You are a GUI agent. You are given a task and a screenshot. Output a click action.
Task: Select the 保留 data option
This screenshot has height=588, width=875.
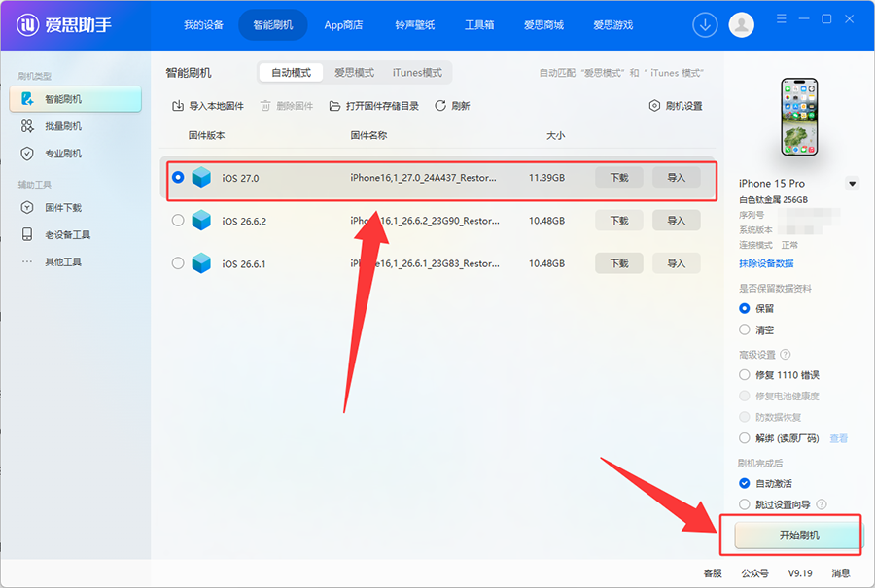[x=745, y=308]
